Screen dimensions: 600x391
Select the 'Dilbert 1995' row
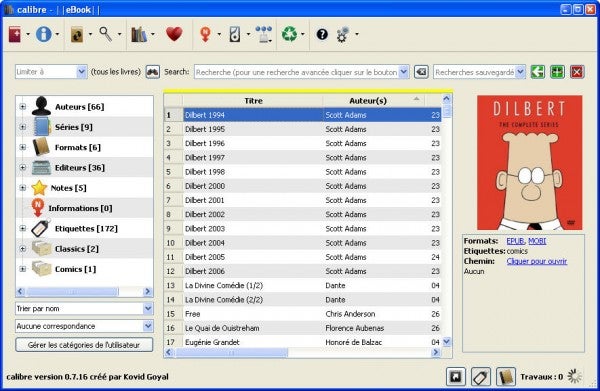[x=302, y=129]
